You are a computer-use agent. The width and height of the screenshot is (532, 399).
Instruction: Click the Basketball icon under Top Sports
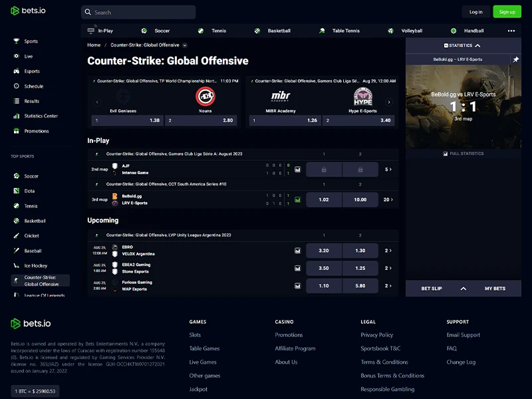[16, 221]
